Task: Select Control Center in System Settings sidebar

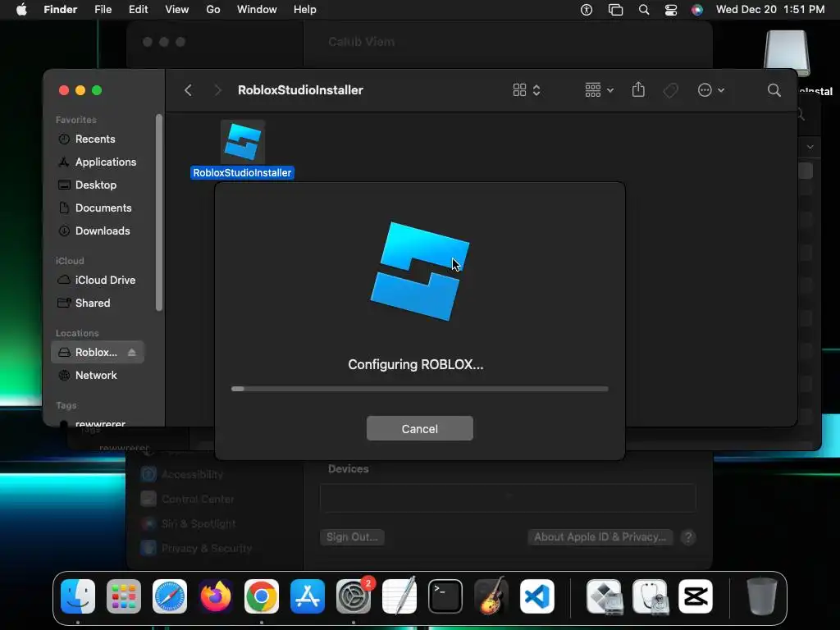Action: click(x=188, y=499)
